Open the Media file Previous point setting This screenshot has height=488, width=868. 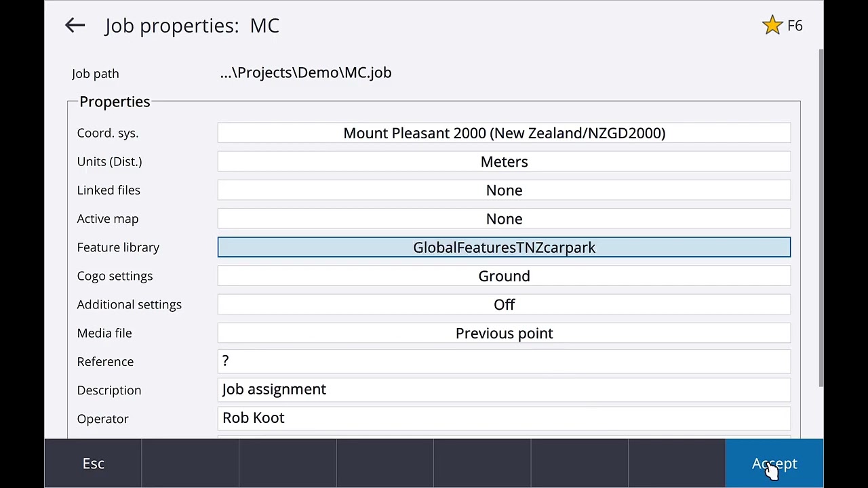504,333
